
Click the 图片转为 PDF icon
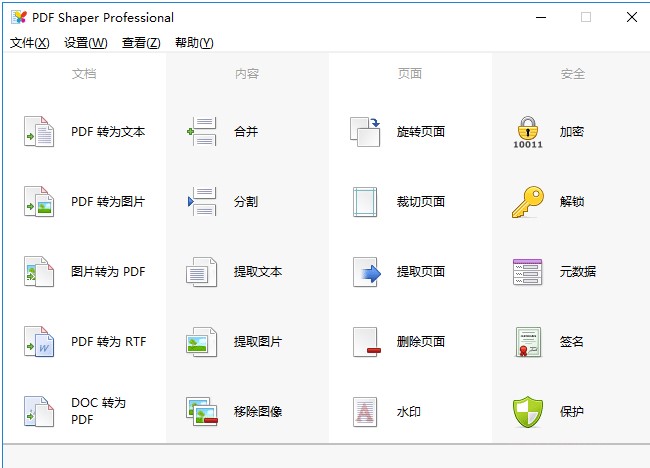click(x=39, y=272)
